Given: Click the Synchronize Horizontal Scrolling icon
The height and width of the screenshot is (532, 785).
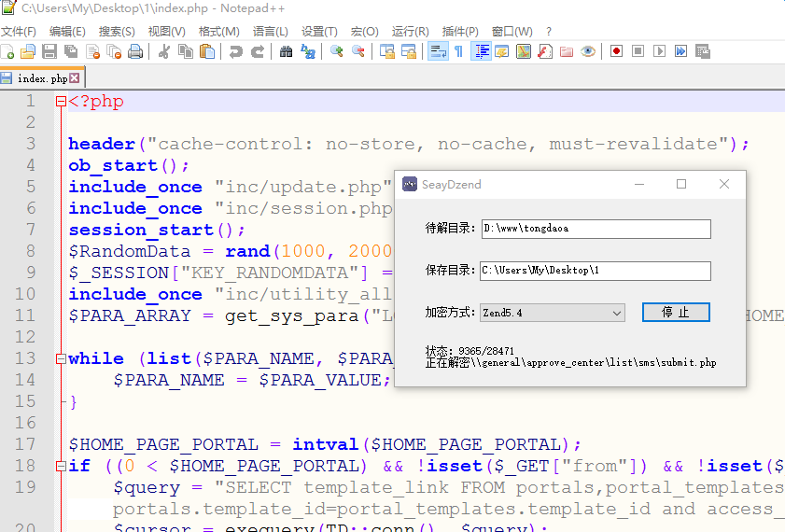Looking at the screenshot, I should [409, 51].
